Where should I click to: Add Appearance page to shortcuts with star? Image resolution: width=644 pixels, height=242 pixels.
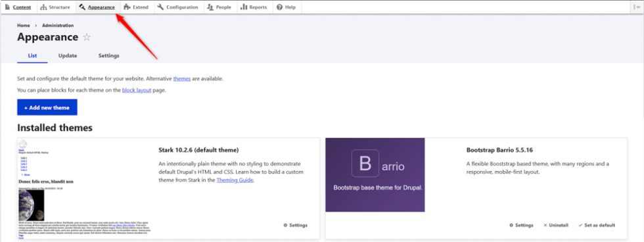pyautogui.click(x=87, y=37)
